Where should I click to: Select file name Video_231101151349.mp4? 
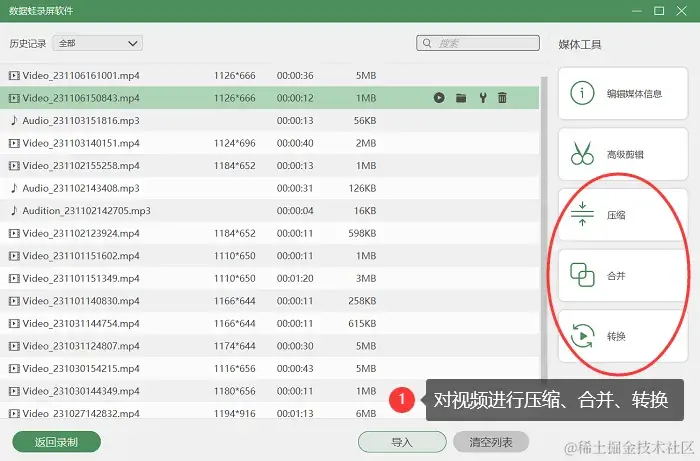coord(81,278)
